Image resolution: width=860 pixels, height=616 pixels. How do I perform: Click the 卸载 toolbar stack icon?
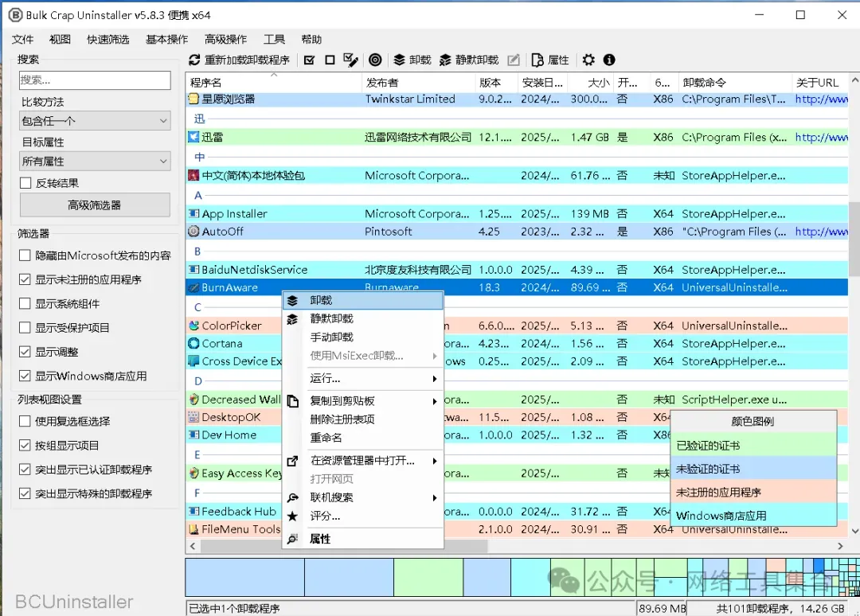pyautogui.click(x=399, y=60)
